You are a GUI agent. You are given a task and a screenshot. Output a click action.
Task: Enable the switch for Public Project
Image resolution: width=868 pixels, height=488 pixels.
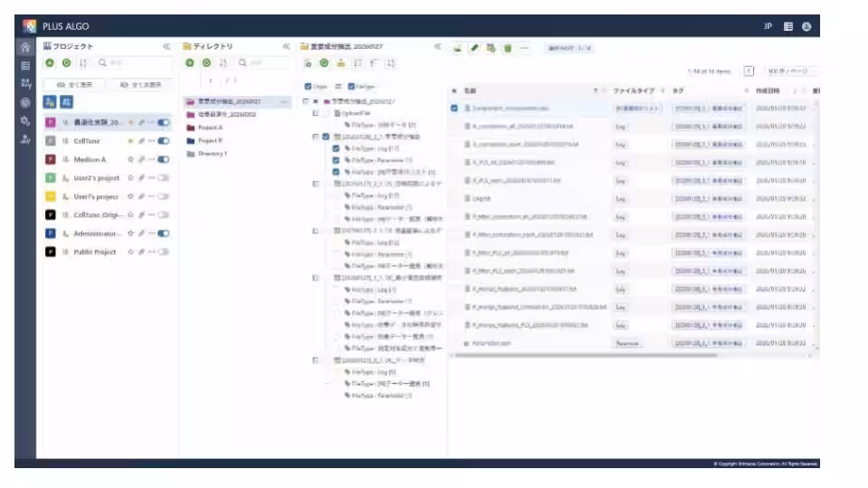click(x=164, y=252)
